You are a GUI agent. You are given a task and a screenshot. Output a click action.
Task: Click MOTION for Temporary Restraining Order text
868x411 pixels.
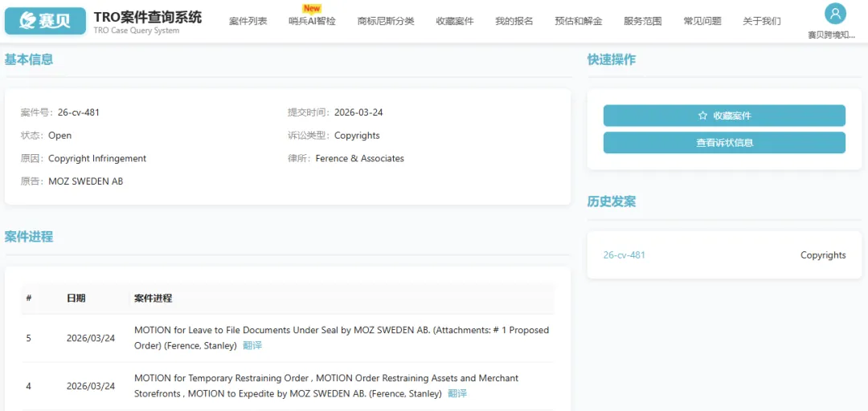pyautogui.click(x=326, y=385)
